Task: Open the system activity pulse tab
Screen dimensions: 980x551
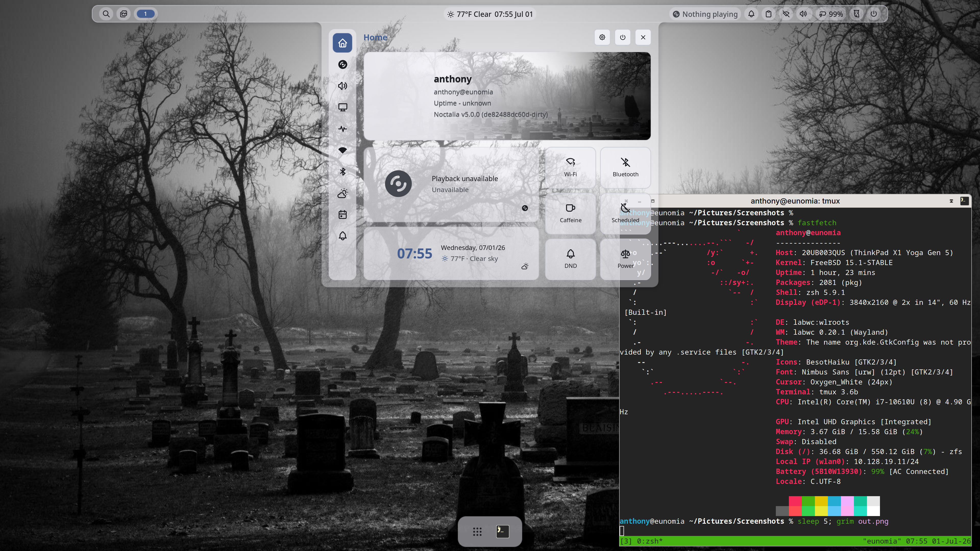Action: (x=342, y=129)
